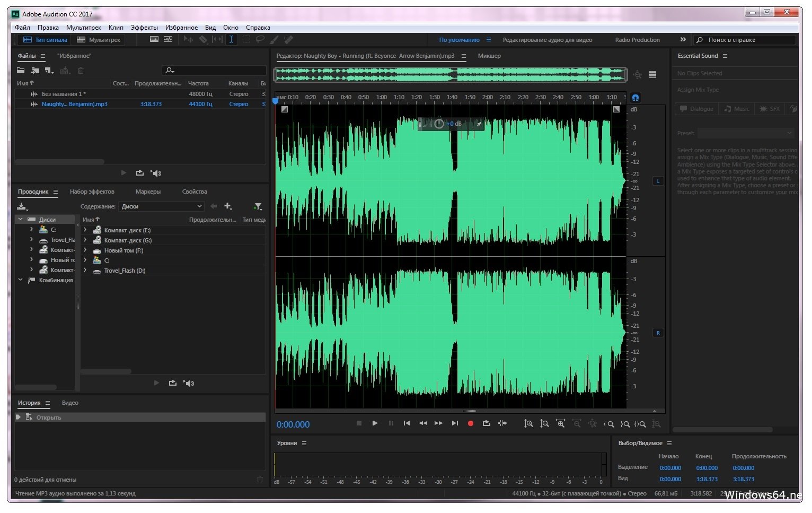Image resolution: width=812 pixels, height=513 pixels.
Task: Click the Dialogue mix type button
Action: pos(696,109)
